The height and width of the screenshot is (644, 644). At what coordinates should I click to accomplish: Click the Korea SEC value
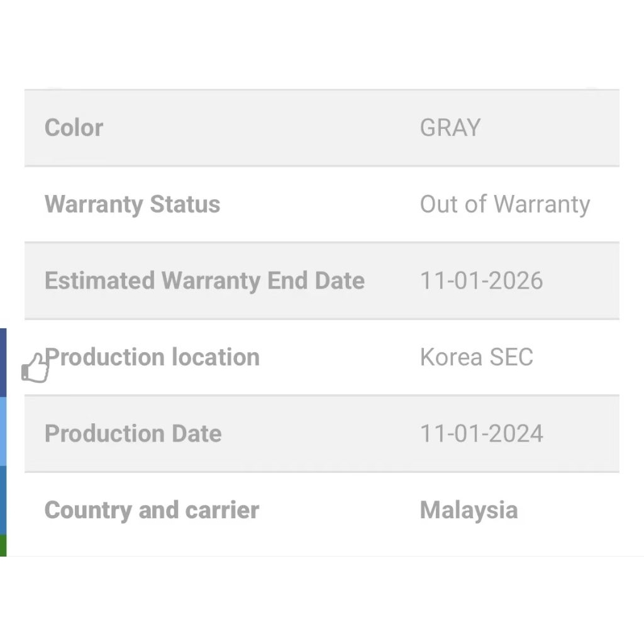coord(476,357)
